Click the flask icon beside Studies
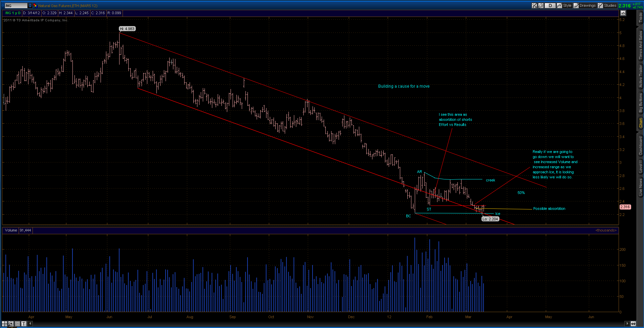 (600, 5)
